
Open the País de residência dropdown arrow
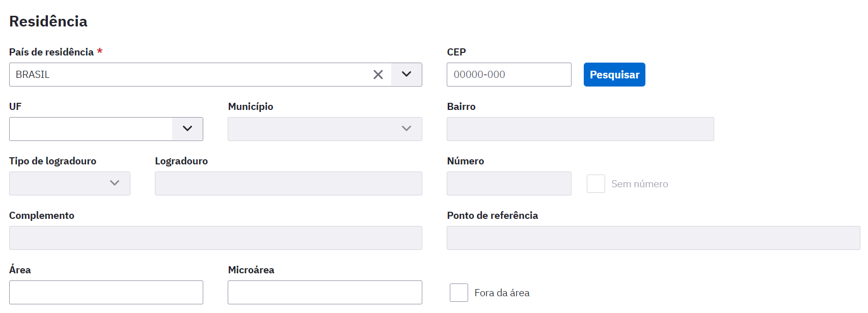[x=406, y=74]
